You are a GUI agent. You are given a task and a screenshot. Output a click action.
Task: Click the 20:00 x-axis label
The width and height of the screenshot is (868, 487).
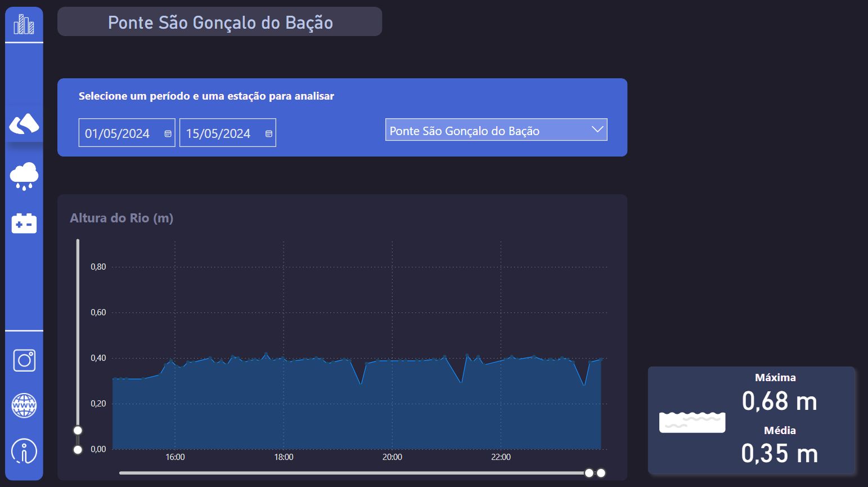392,457
